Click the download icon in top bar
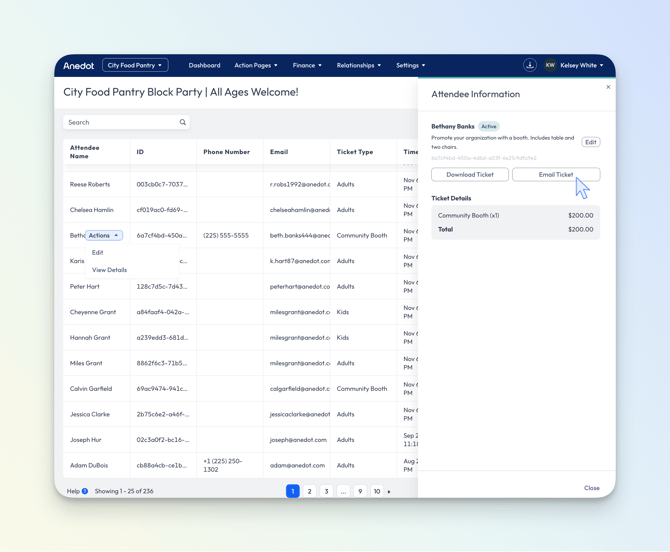This screenshot has width=670, height=552. pyautogui.click(x=530, y=65)
